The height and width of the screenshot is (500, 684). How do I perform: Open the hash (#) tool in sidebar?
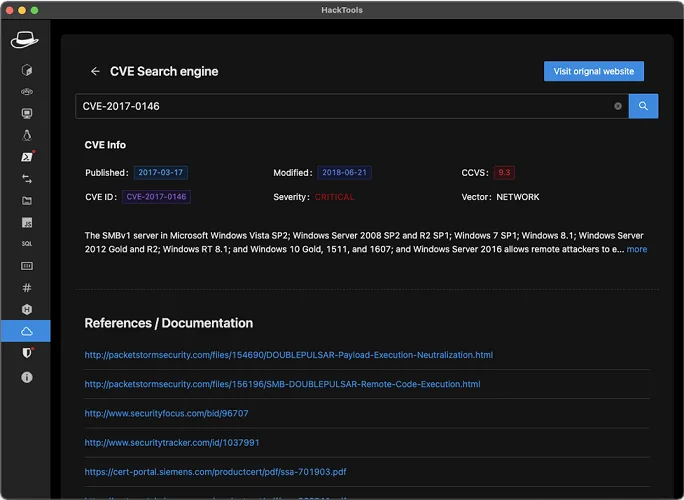27,288
